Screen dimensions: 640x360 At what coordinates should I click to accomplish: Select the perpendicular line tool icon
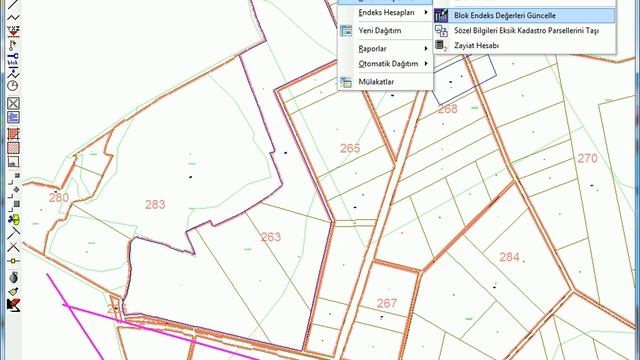(x=13, y=233)
